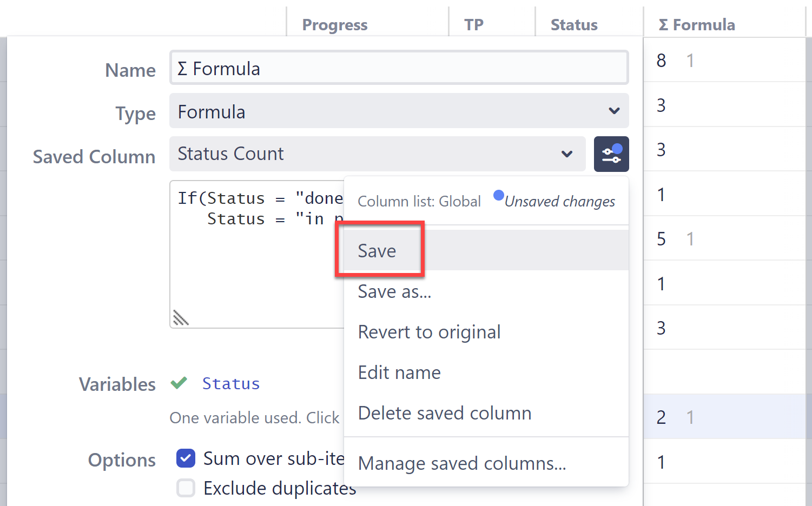Choose Save from the saved column menu
Image resolution: width=812 pixels, height=506 pixels.
[377, 251]
